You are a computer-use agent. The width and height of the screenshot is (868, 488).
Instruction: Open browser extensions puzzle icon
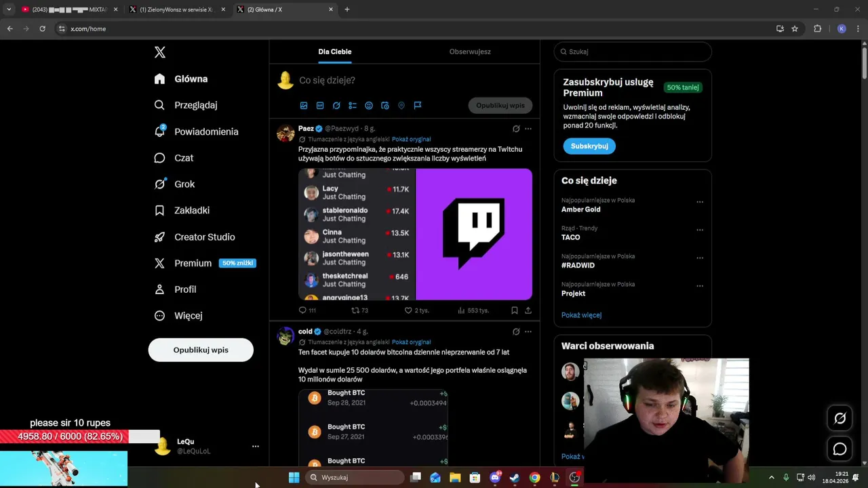point(817,28)
